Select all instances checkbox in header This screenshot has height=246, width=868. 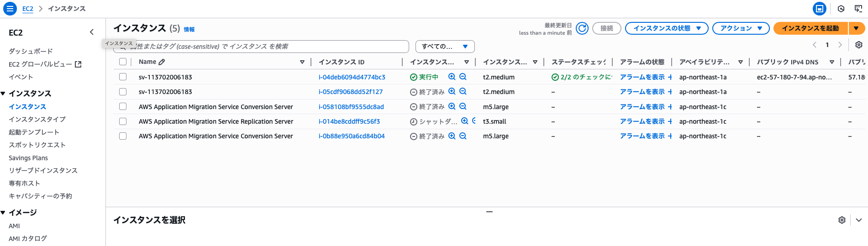(123, 62)
